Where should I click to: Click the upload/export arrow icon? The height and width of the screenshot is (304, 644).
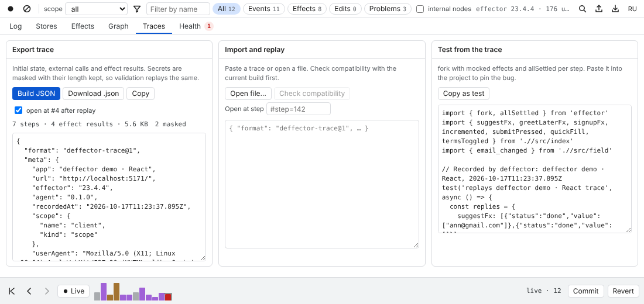pyautogui.click(x=599, y=9)
